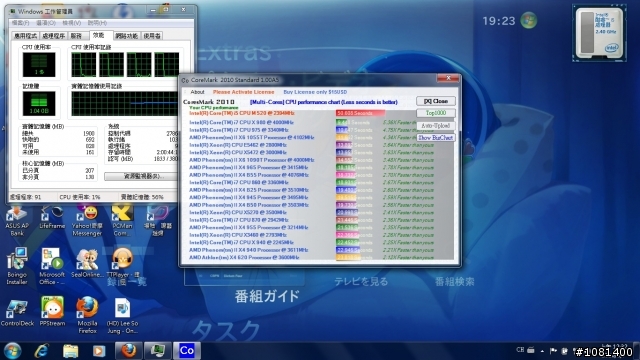The width and height of the screenshot is (640, 360).
Task: Click the Core i5 CPU M 520 result row
Action: tap(241, 113)
